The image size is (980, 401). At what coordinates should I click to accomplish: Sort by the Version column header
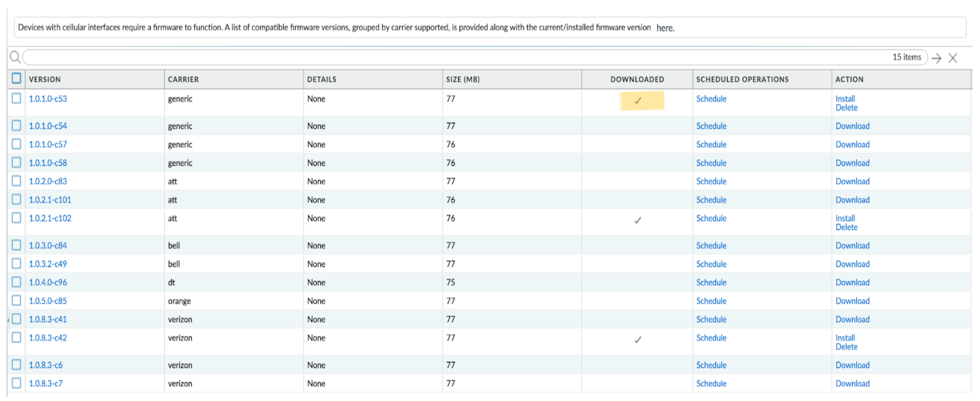click(45, 79)
